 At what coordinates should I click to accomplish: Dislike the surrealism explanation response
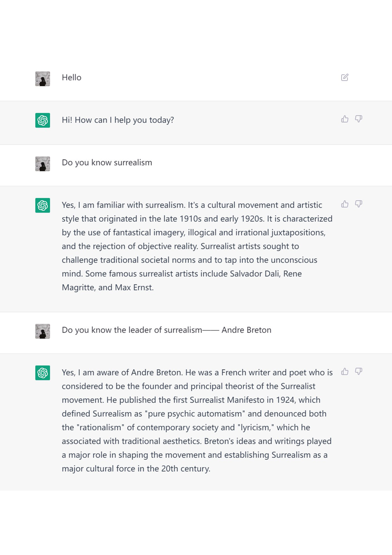(x=359, y=204)
